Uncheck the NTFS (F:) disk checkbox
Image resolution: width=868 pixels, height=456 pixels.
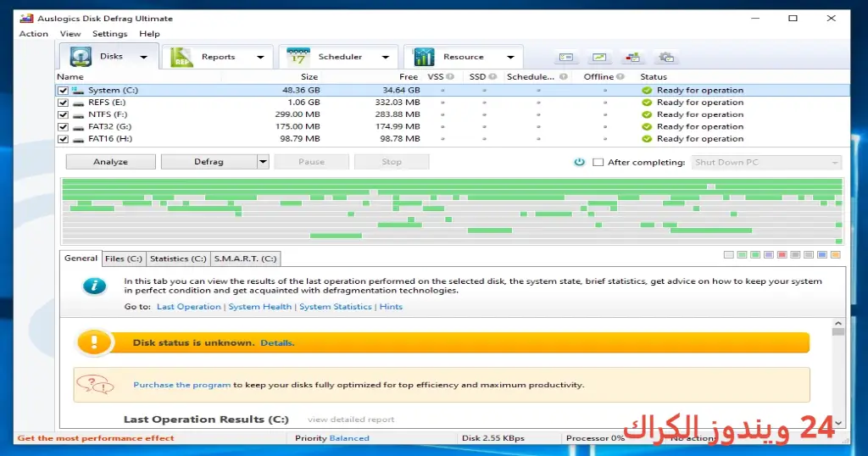click(x=63, y=114)
